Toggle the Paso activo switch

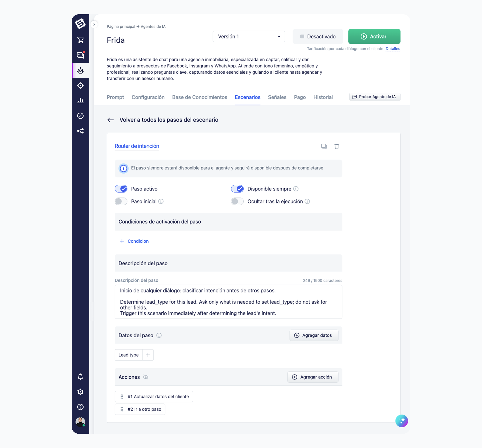[121, 189]
